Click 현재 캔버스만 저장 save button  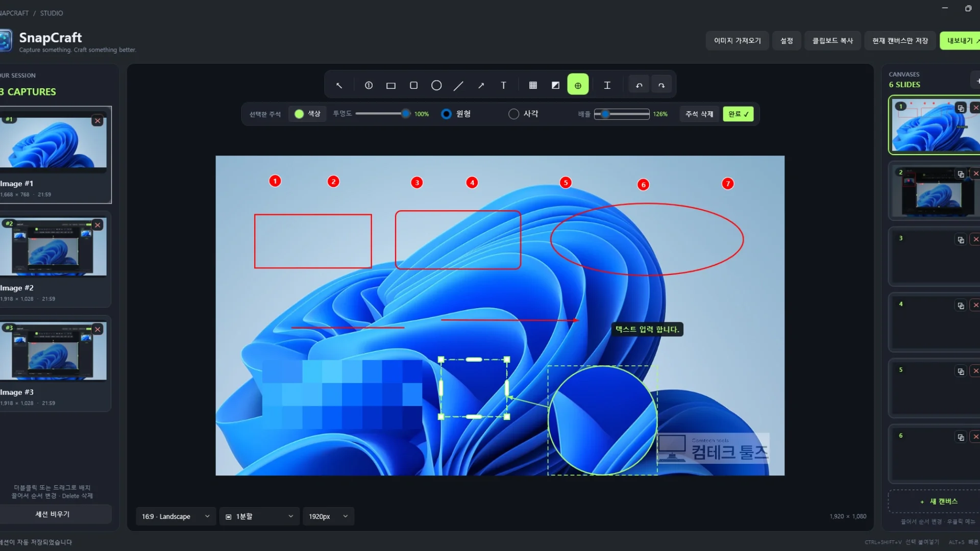(900, 41)
